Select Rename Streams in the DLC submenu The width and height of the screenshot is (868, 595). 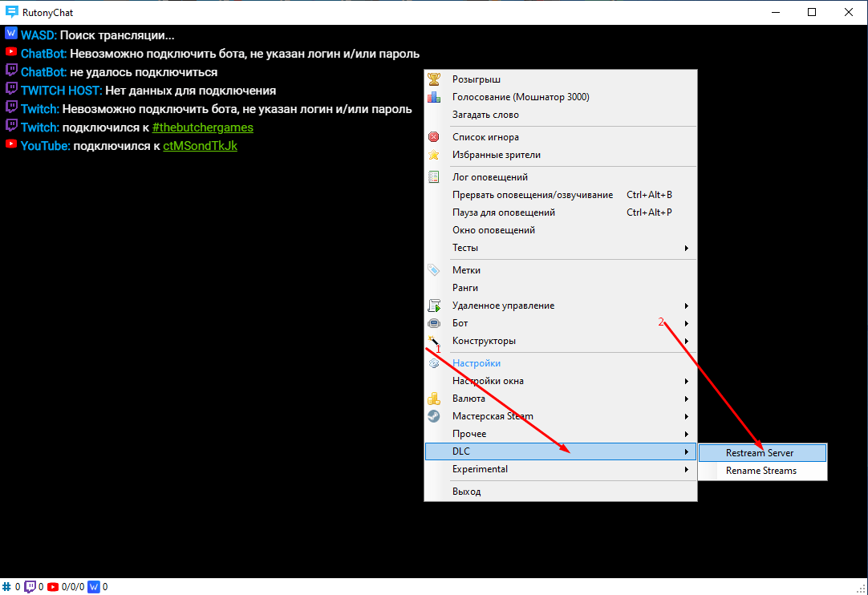(762, 471)
